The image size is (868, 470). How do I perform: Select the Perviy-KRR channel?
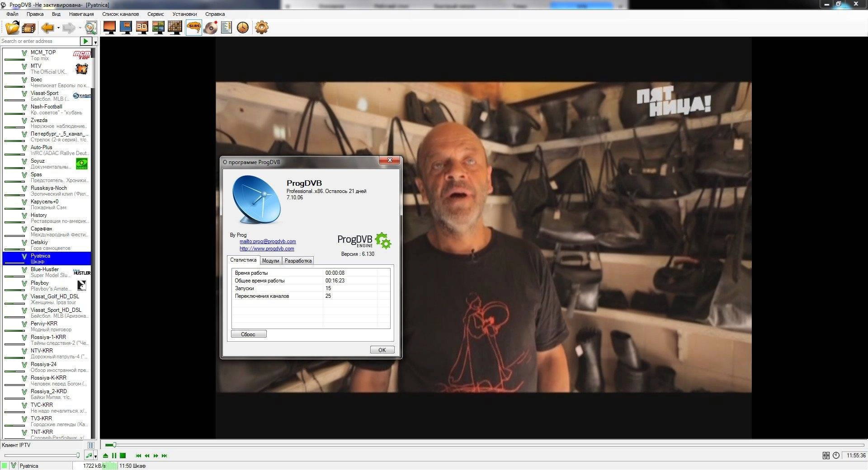47,326
